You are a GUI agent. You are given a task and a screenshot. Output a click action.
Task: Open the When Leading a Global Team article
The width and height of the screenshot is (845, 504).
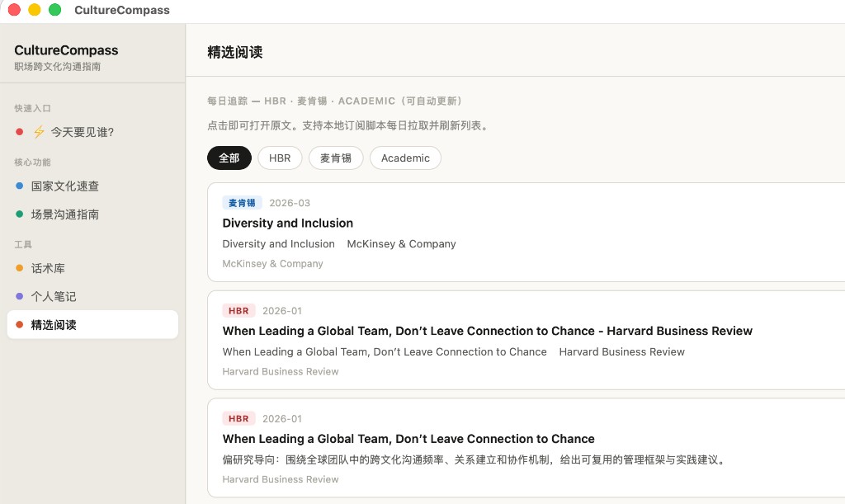coord(487,331)
